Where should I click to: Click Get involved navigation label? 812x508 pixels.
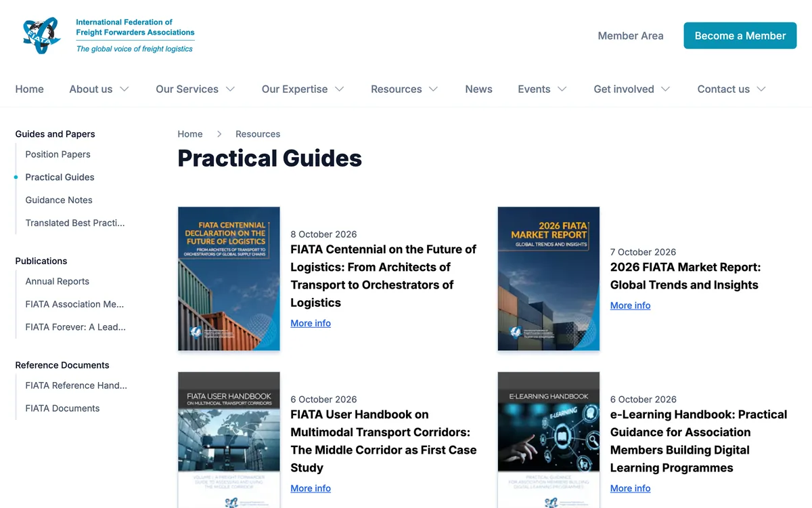pyautogui.click(x=624, y=89)
